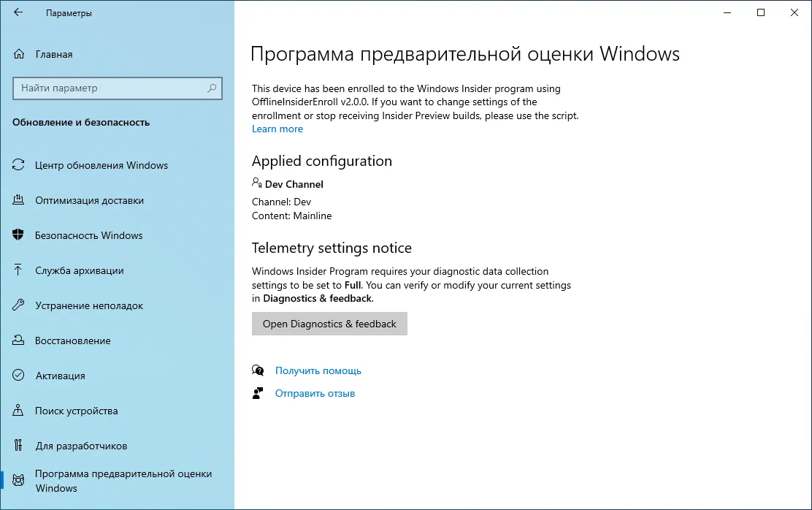Screen dimensions: 812x510
Task: Open Центр обновления Windows section
Action: pos(101,165)
